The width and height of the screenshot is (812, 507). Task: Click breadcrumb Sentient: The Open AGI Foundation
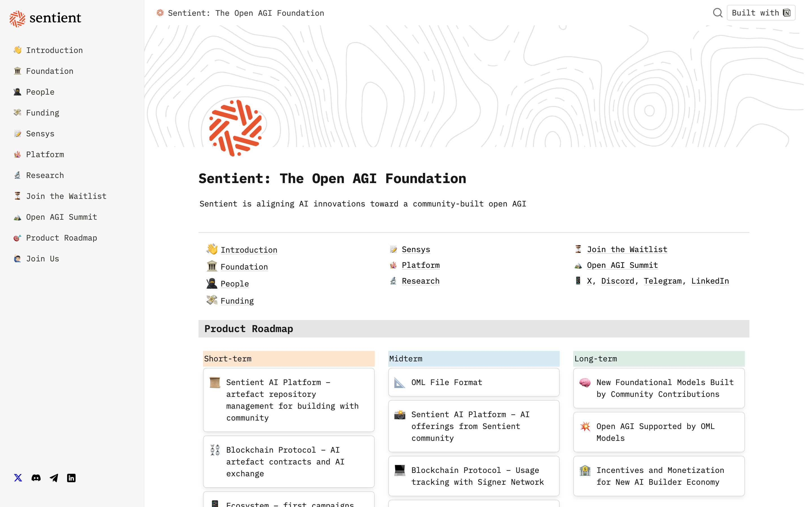tap(246, 13)
